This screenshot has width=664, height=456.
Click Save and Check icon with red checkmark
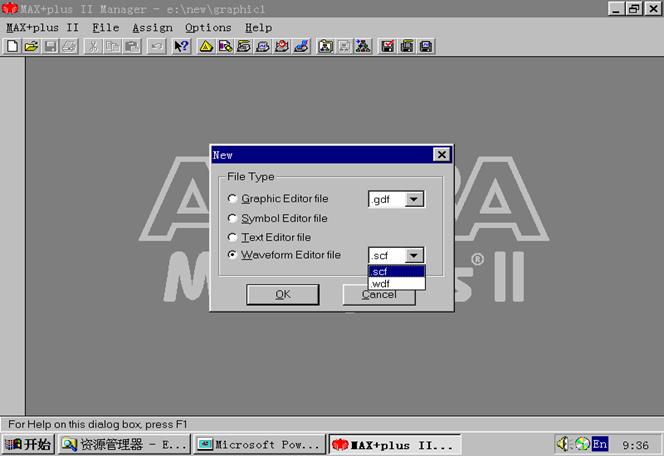[x=387, y=46]
